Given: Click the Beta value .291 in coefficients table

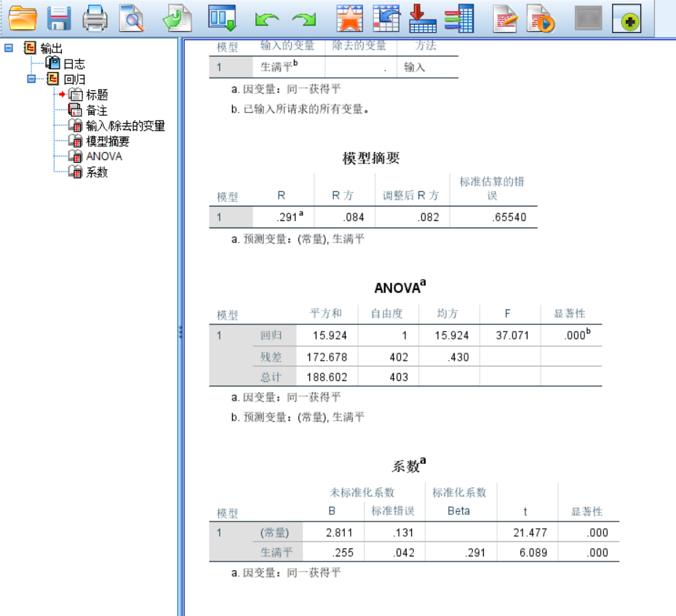Looking at the screenshot, I should tap(475, 553).
